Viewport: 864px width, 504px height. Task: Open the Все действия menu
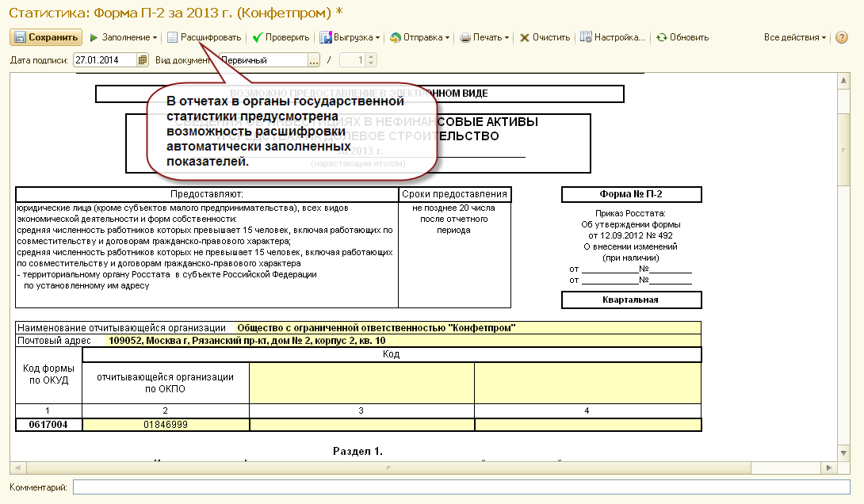794,37
